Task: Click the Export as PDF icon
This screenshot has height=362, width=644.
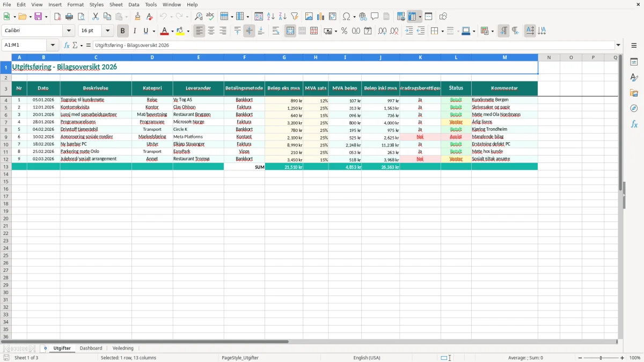Action: 57,17
